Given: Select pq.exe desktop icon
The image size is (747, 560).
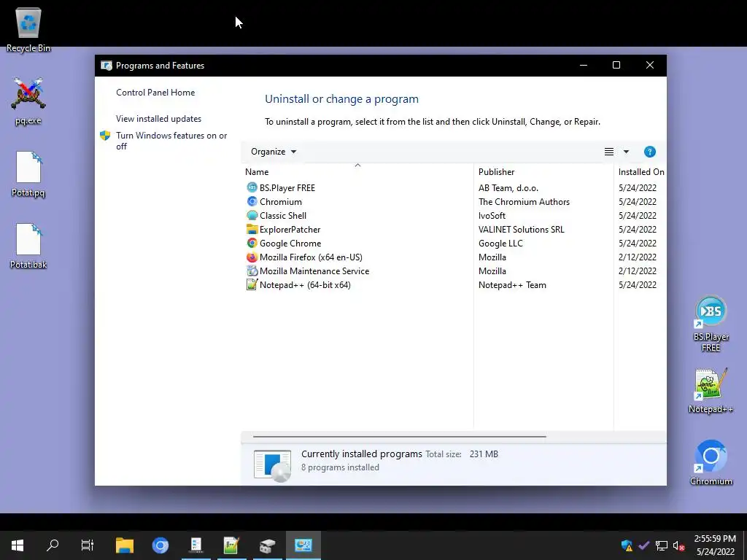Looking at the screenshot, I should click(x=28, y=101).
